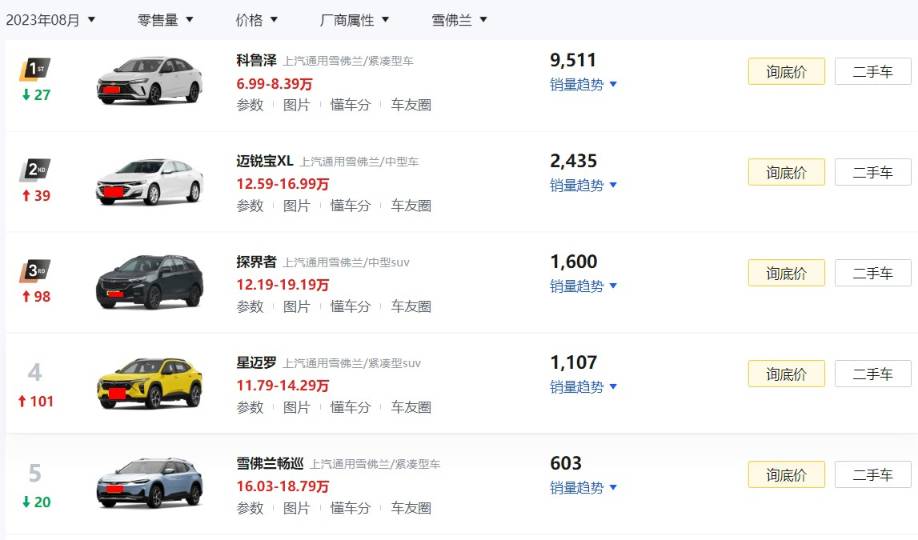Open the 迈锐宝XL white sedan image

(x=150, y=181)
